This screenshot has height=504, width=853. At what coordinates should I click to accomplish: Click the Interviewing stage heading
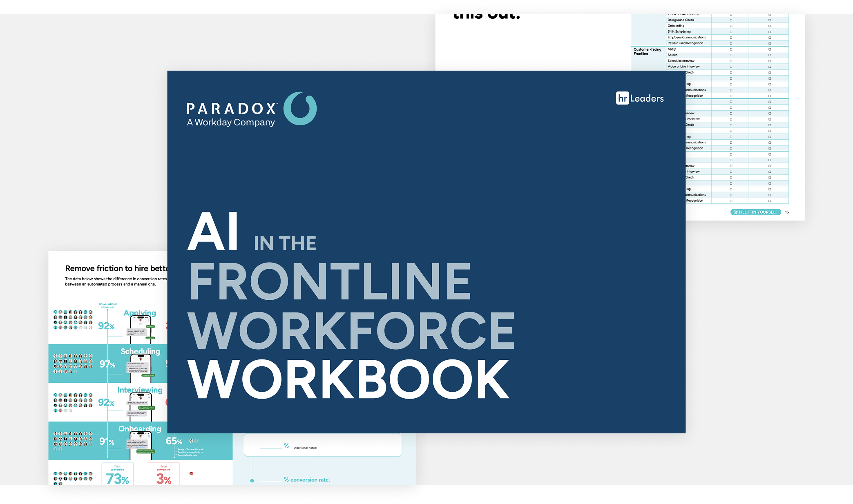tap(140, 390)
